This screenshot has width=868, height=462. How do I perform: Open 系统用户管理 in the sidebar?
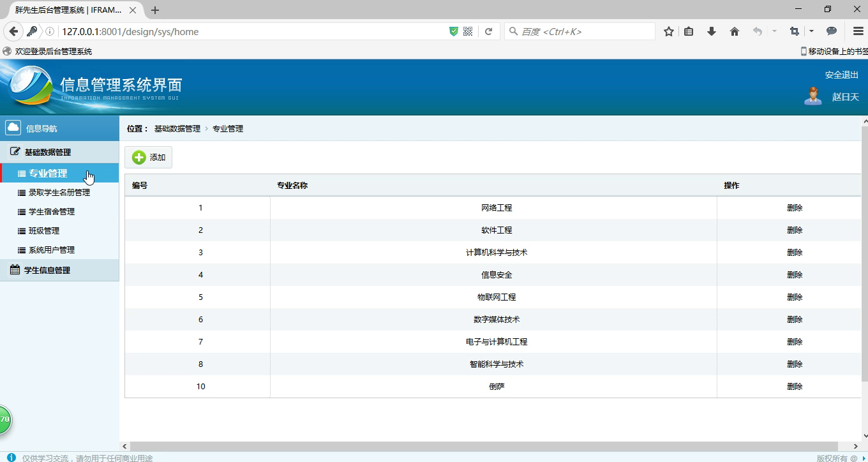click(x=59, y=250)
